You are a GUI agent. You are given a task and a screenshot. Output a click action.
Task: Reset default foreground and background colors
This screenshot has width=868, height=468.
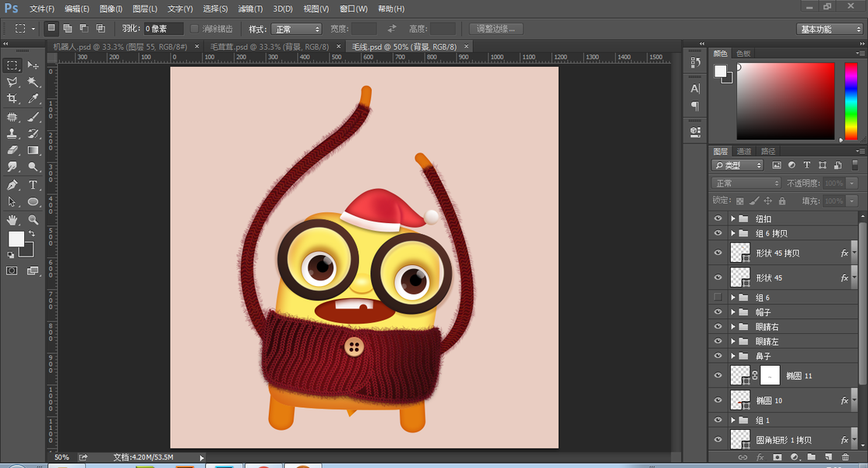pyautogui.click(x=11, y=255)
